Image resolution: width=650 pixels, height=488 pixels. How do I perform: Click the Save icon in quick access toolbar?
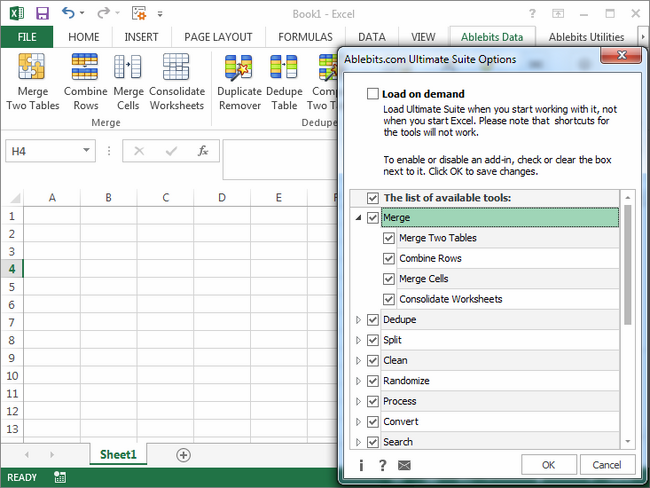click(42, 14)
